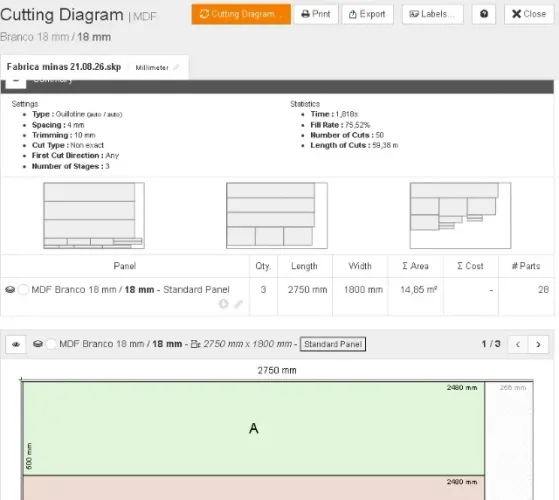Image resolution: width=559 pixels, height=500 pixels.
Task: Click the circular icon under Standard Panel row
Action: (x=224, y=304)
